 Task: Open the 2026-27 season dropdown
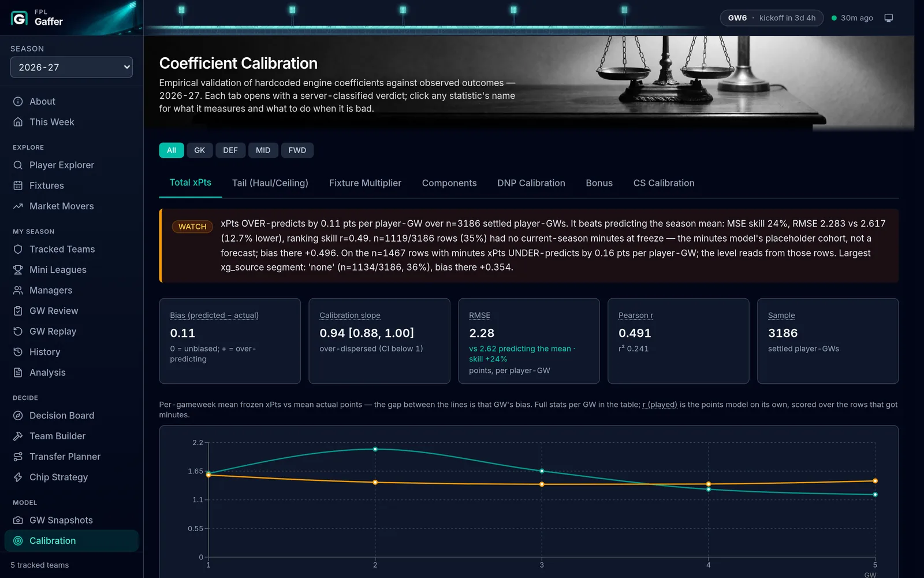(72, 67)
